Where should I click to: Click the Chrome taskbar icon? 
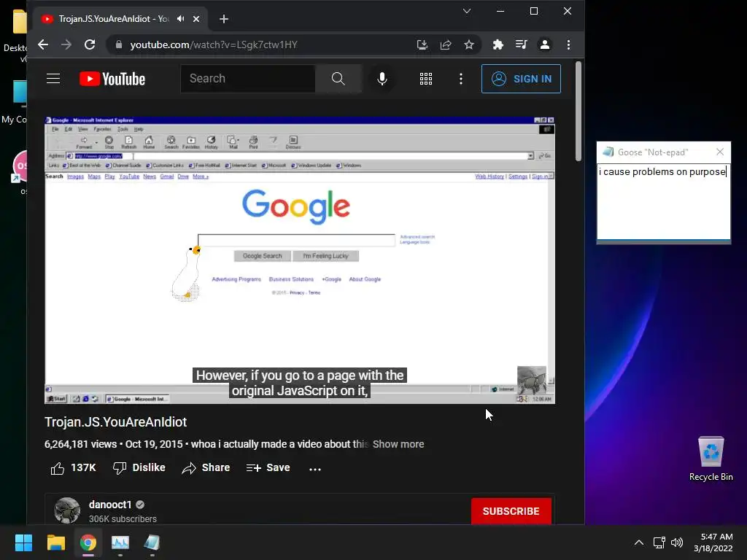tap(88, 542)
